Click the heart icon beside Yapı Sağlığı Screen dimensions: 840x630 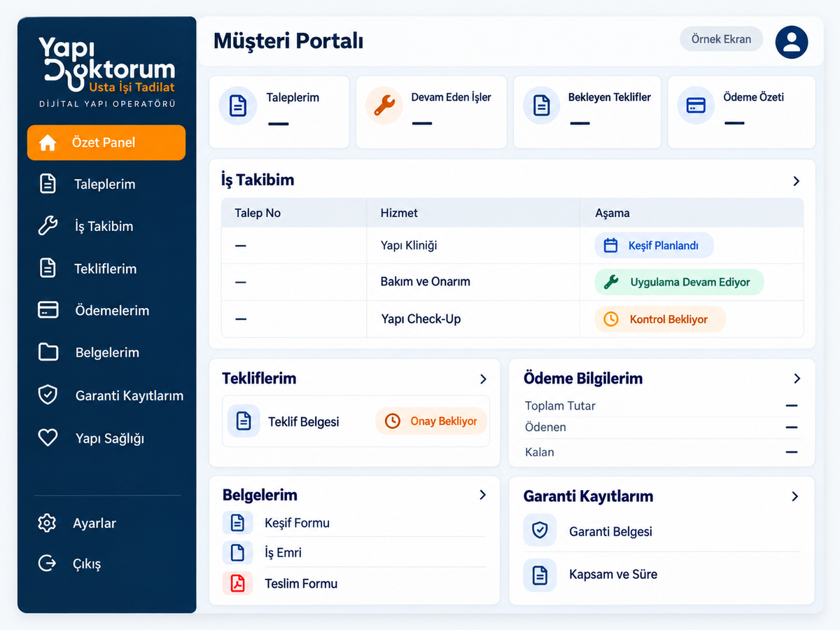48,438
